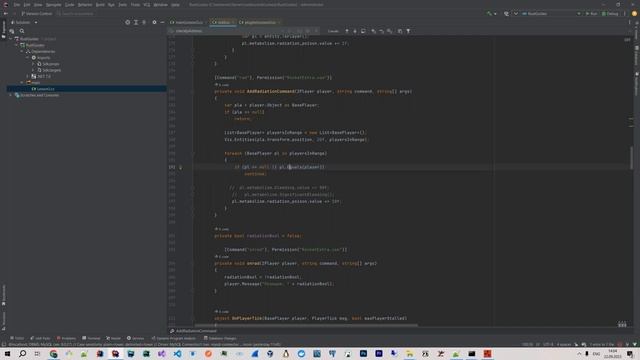Viewport: 640px width, 360px height.
Task: Open the run configuration dropdown
Action: pos(551,13)
